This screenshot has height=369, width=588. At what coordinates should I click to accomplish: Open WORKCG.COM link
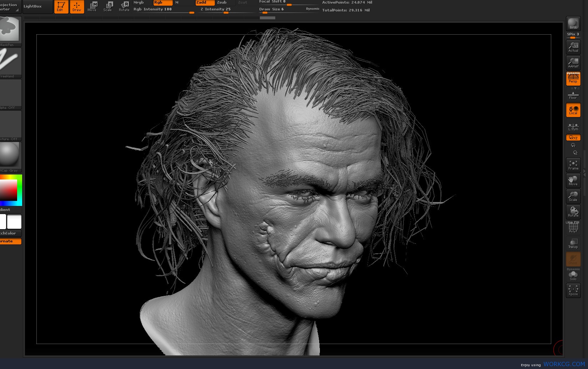coord(564,364)
